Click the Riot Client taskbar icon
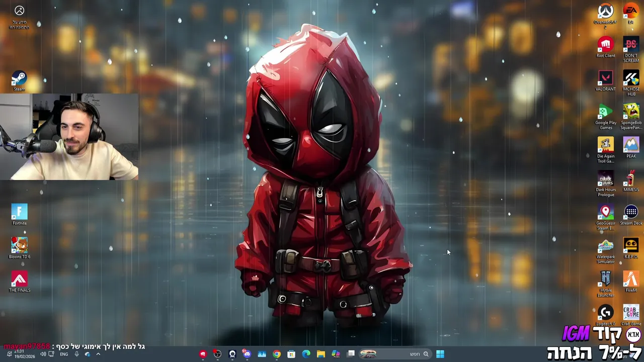Image resolution: width=644 pixels, height=362 pixels. [x=203, y=354]
